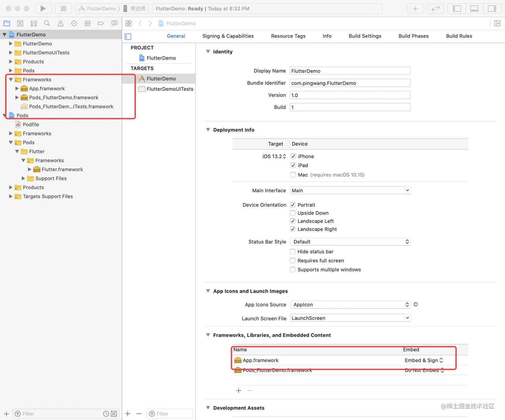
Task: Uncheck Landscape Left orientation
Action: click(x=293, y=221)
